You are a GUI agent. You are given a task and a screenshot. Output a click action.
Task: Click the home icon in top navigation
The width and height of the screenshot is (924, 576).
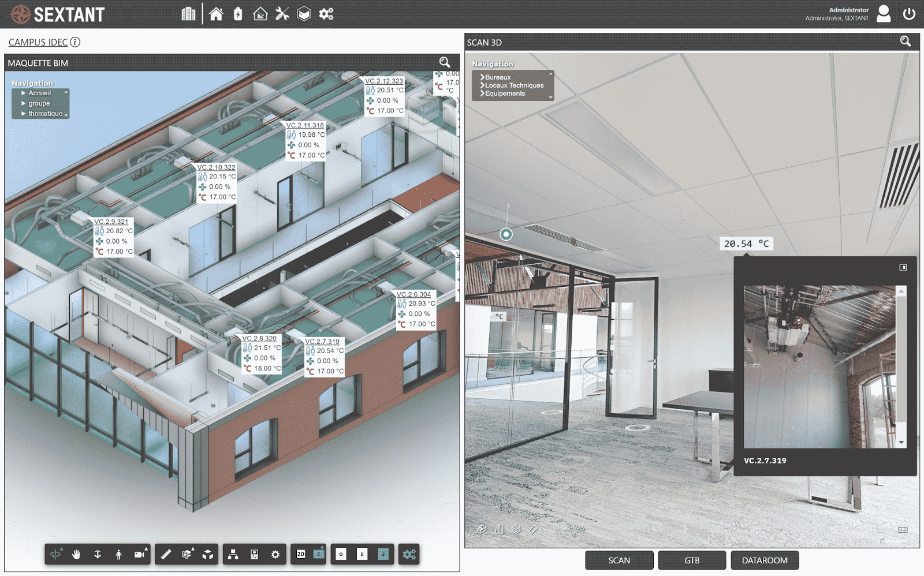[x=216, y=14]
